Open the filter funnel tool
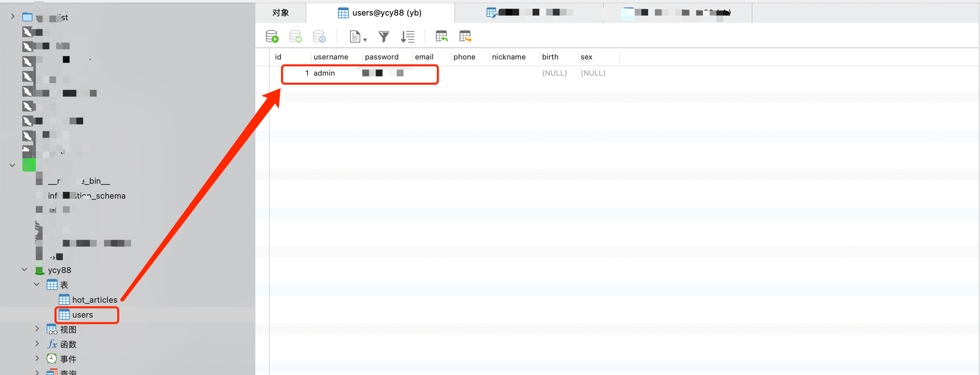Viewport: 980px width, 375px height. pyautogui.click(x=384, y=36)
